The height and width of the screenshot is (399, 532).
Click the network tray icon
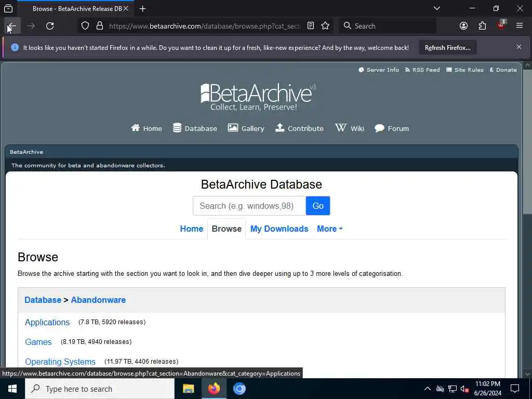click(x=453, y=389)
